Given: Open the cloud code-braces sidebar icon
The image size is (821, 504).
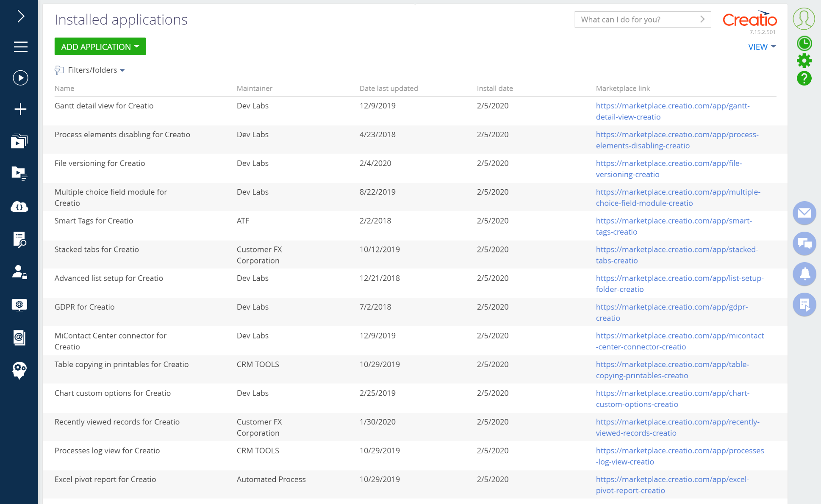Looking at the screenshot, I should point(19,207).
